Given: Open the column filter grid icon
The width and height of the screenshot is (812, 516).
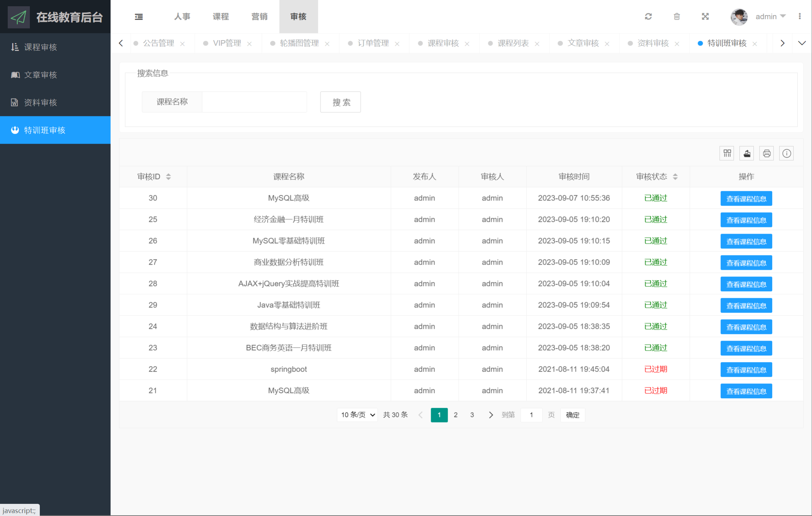Looking at the screenshot, I should coord(727,153).
